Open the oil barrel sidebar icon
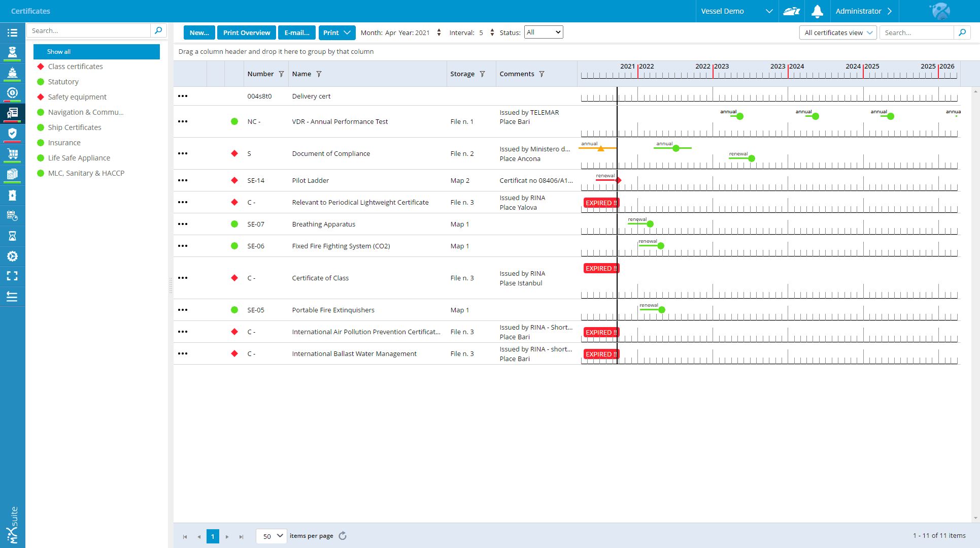This screenshot has height=548, width=980. 12,195
